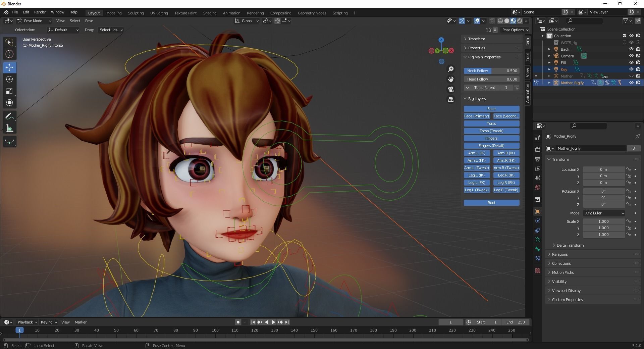Toggle the Face rig layer button
The image size is (644, 349).
[491, 109]
